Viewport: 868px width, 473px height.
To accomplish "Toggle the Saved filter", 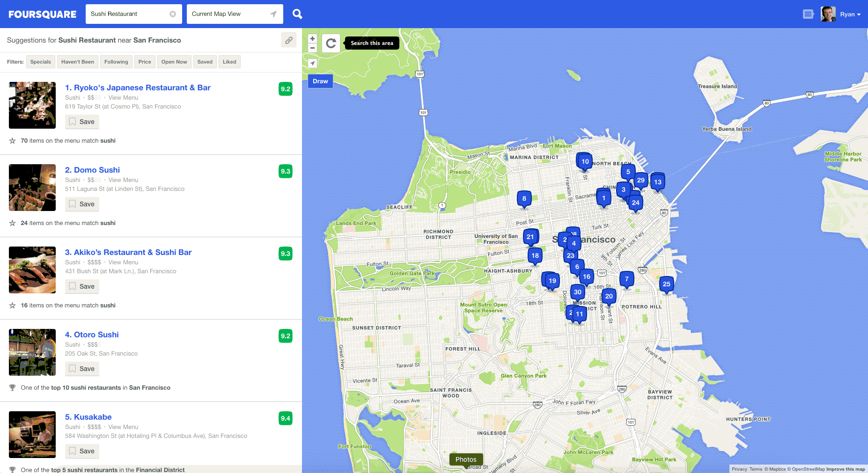I will pos(205,62).
